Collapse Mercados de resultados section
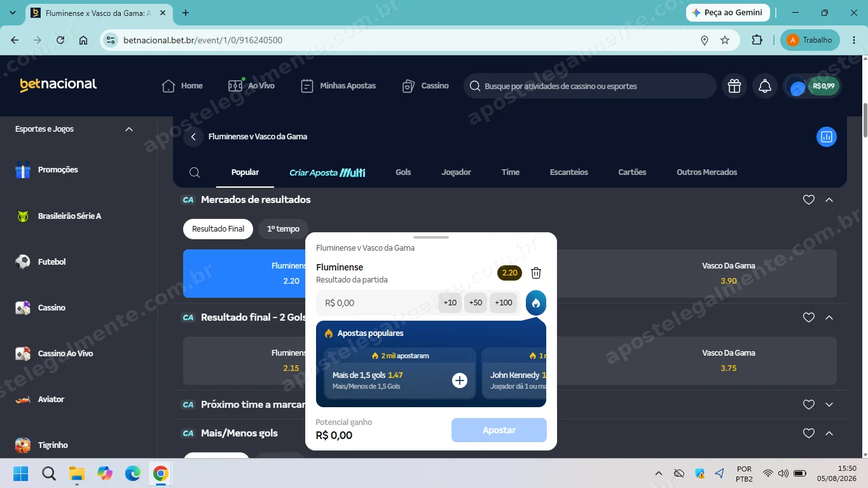 829,200
